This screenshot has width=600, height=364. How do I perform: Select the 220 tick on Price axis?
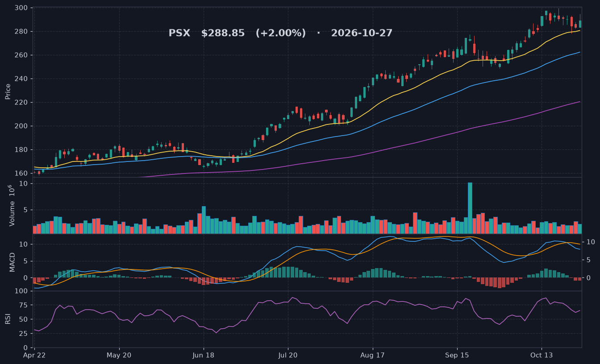(21, 103)
